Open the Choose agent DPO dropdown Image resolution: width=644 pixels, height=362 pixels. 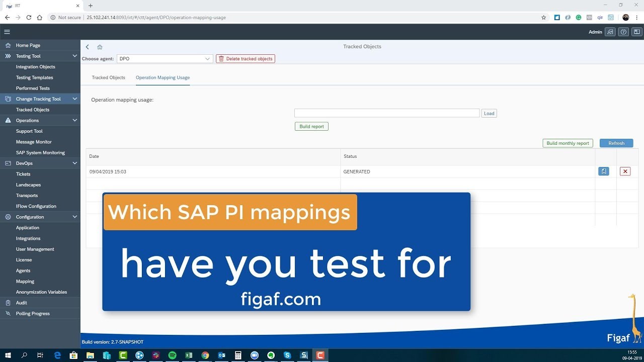[165, 59]
